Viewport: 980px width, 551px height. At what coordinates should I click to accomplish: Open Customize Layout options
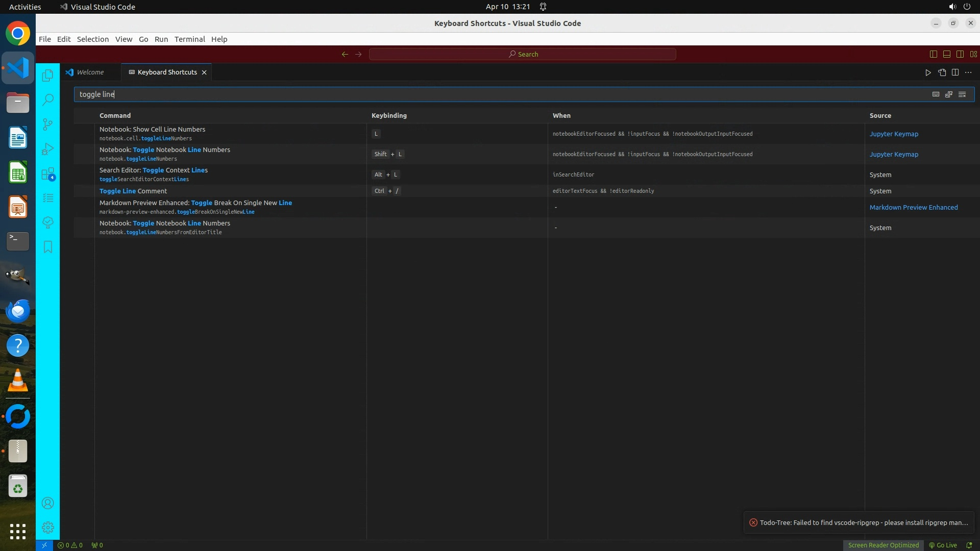click(x=973, y=54)
